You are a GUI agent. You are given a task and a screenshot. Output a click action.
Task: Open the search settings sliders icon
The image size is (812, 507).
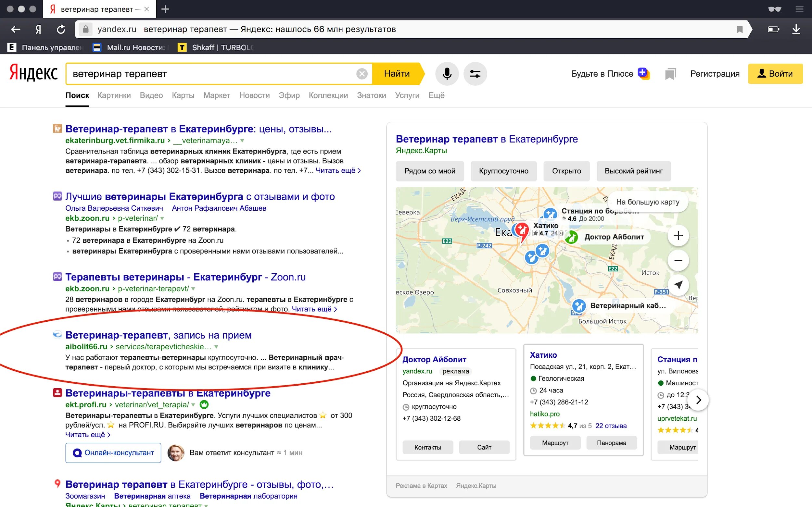(475, 74)
